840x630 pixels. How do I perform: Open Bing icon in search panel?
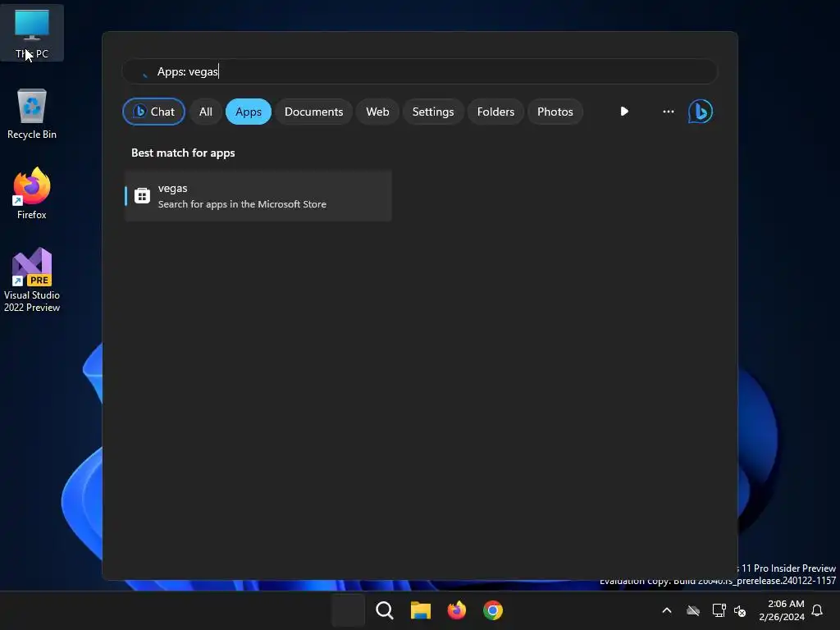[x=701, y=112]
